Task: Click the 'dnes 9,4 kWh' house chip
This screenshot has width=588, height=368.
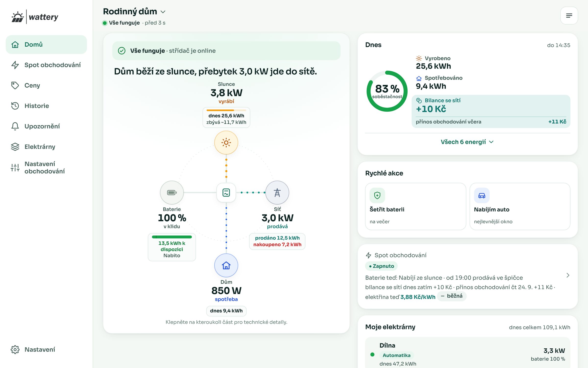Action: pyautogui.click(x=226, y=311)
